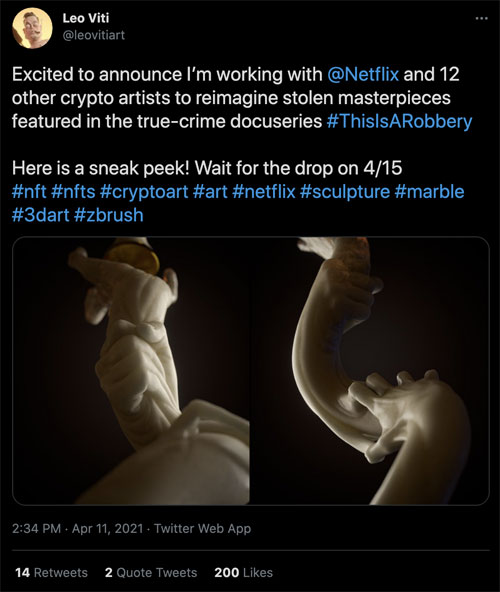Open the #zbrush hashtag

coord(109,215)
